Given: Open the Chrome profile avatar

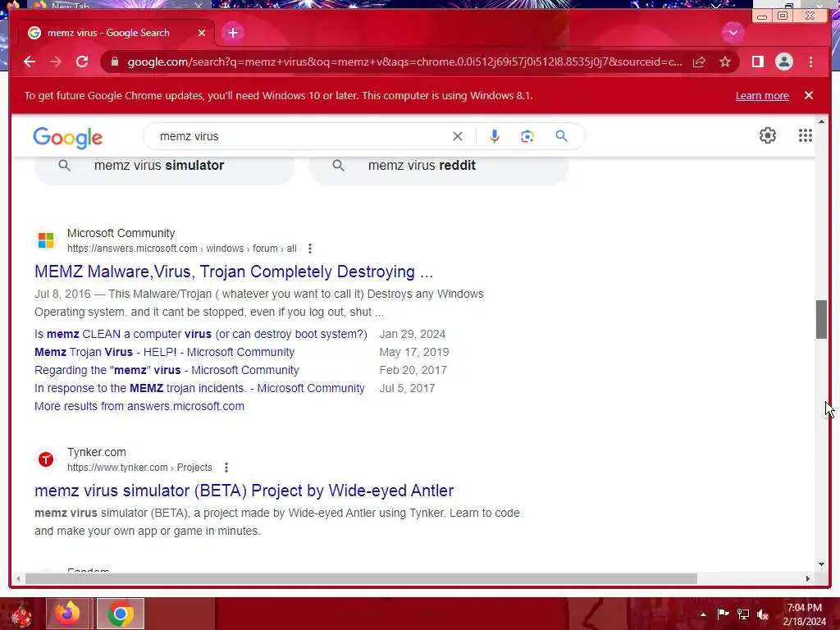Looking at the screenshot, I should click(783, 62).
